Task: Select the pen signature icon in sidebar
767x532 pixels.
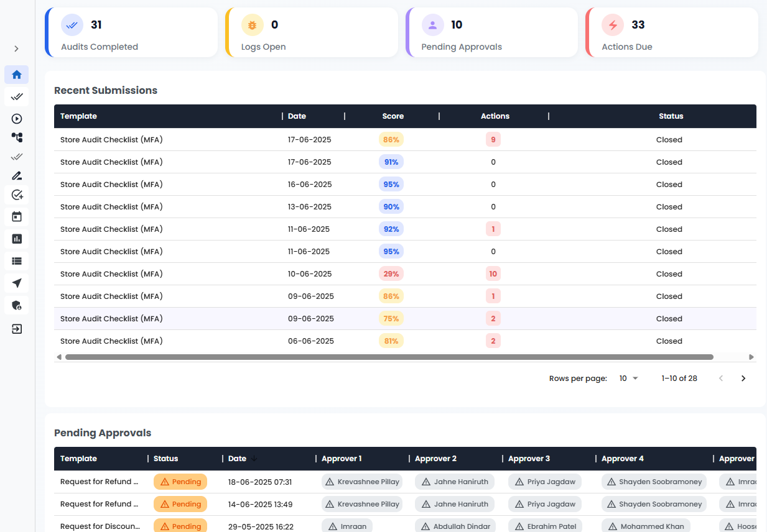Action: 17,176
